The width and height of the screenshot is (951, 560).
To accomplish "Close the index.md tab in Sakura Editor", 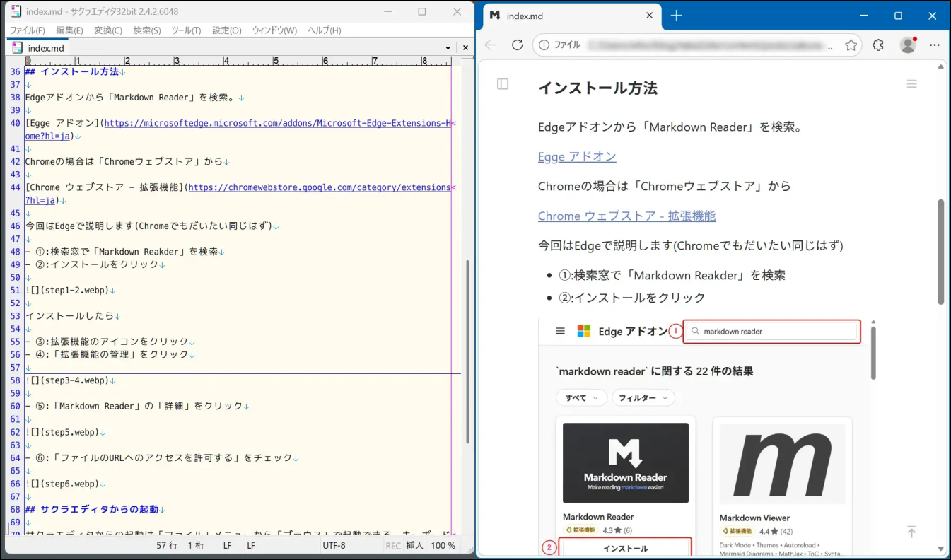I will (x=465, y=48).
